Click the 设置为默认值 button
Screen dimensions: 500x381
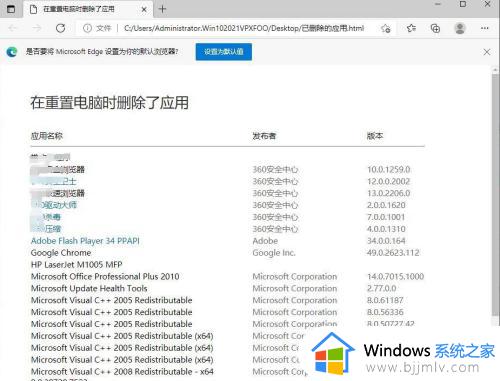click(x=224, y=52)
